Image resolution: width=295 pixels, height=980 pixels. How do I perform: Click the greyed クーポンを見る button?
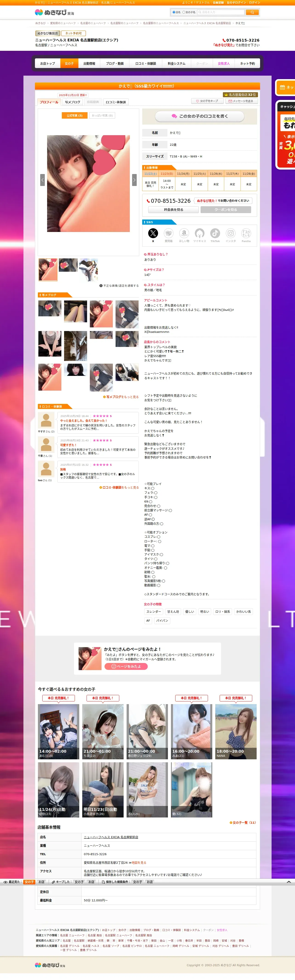[226, 210]
